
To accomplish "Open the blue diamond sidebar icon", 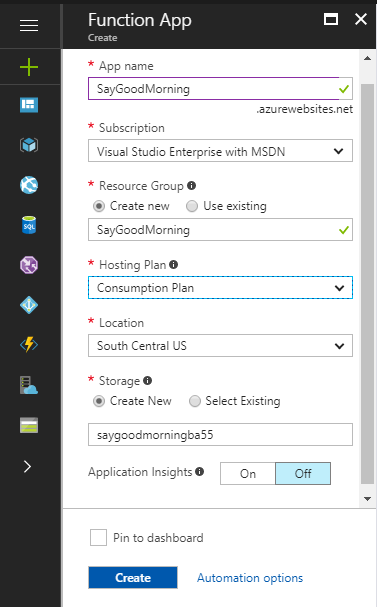I will pyautogui.click(x=29, y=305).
